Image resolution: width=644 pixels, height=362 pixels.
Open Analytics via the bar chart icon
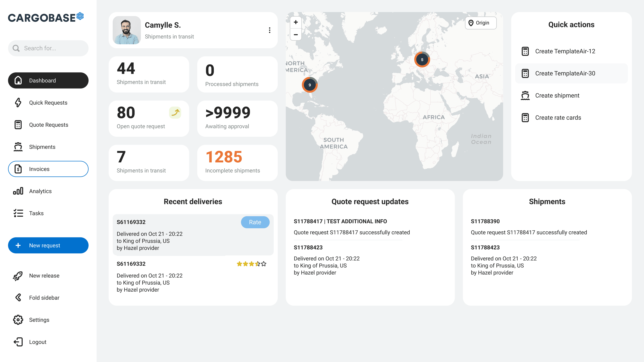click(18, 191)
